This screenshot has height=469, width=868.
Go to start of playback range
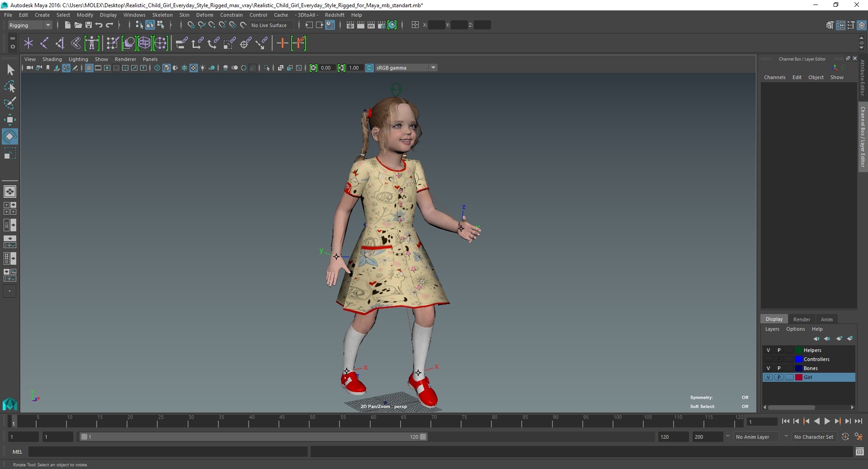[x=785, y=421]
